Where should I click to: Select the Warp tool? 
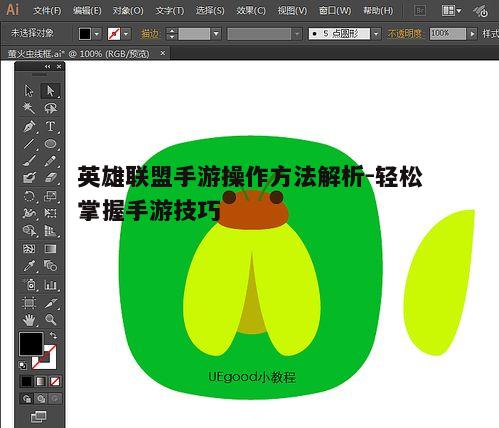click(29, 213)
